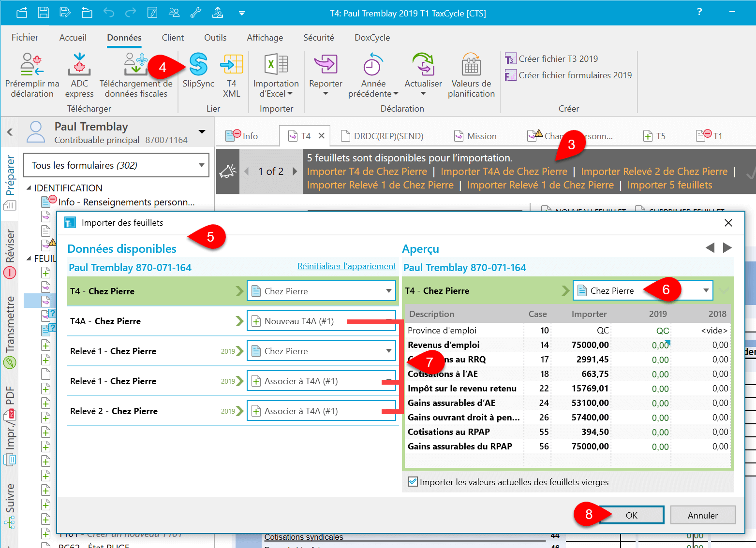Click Préremplir ma déclaration icon

tap(32, 65)
